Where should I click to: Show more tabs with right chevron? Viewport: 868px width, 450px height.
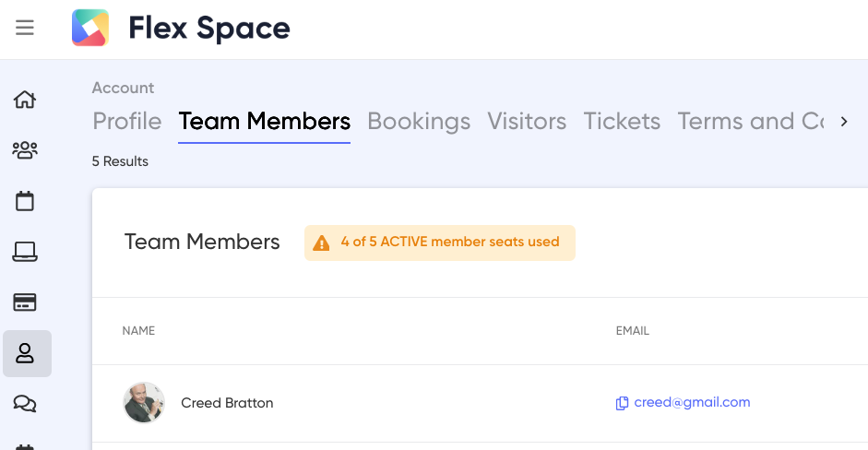click(844, 121)
